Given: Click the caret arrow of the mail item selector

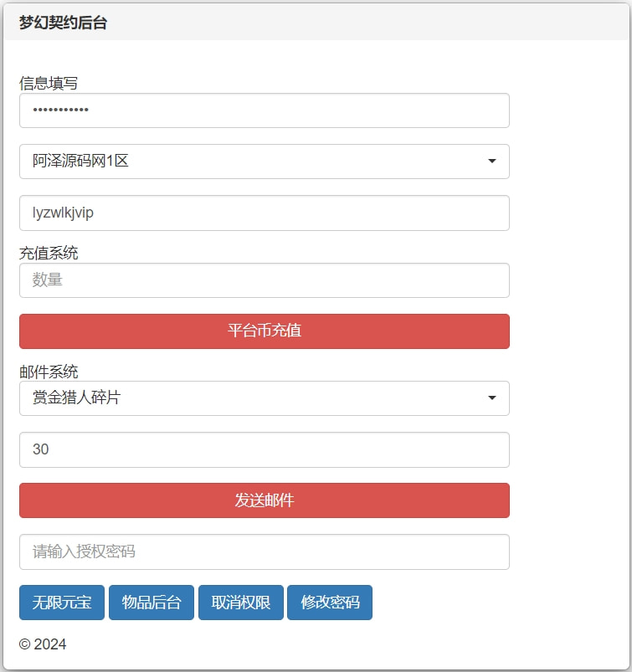Looking at the screenshot, I should (x=492, y=398).
